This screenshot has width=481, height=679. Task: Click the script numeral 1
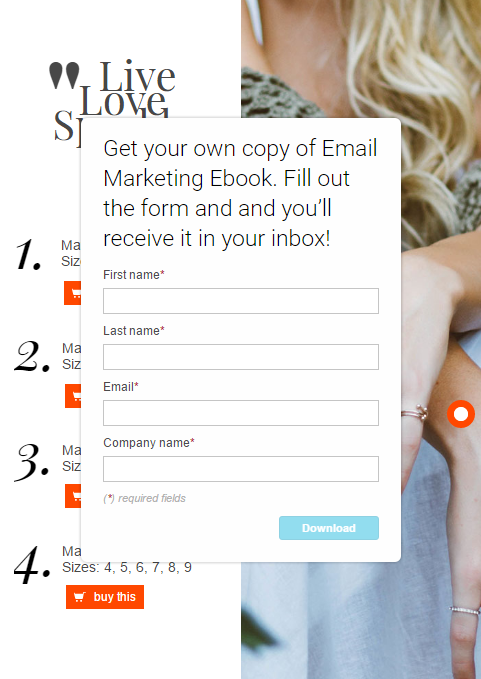tap(29, 255)
